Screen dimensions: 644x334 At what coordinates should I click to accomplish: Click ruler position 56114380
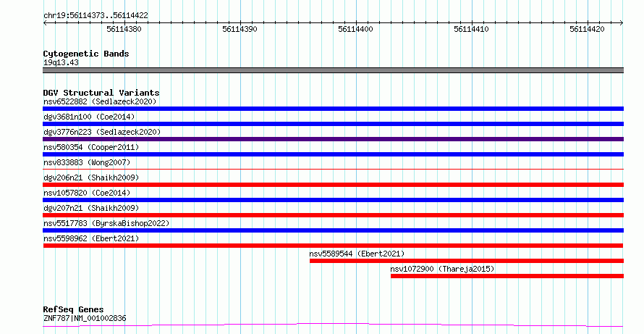pyautogui.click(x=124, y=29)
